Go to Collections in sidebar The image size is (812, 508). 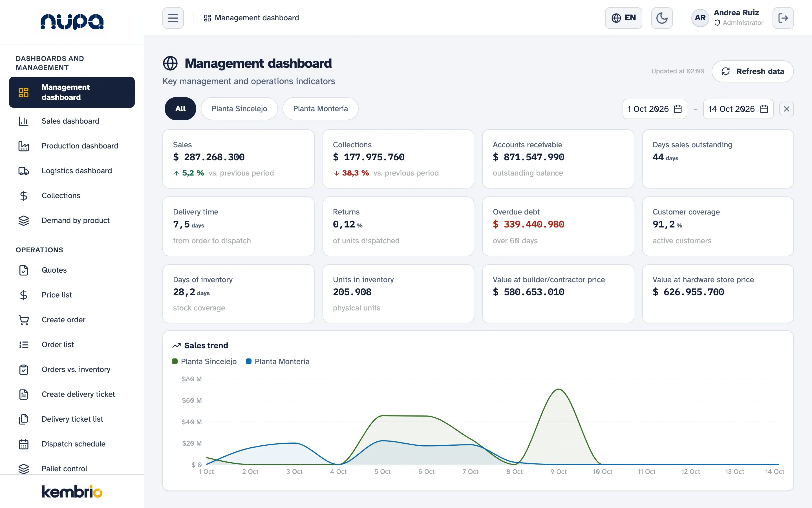point(72,196)
